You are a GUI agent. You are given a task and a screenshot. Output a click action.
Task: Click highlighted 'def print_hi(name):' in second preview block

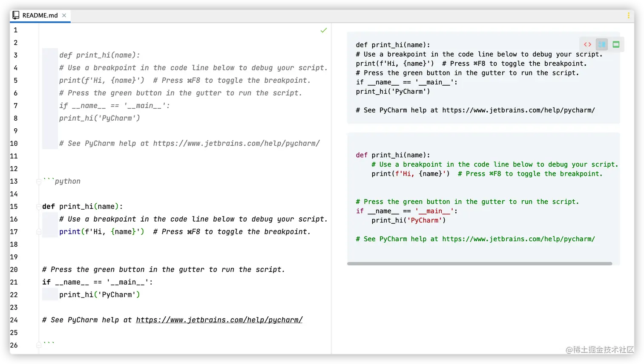[393, 155]
